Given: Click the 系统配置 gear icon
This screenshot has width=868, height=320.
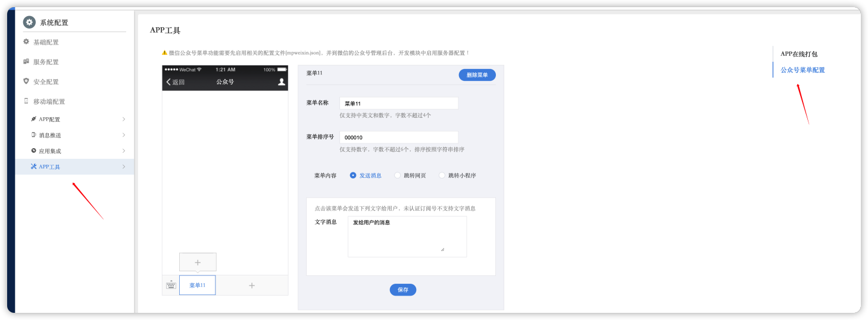Looking at the screenshot, I should coord(29,23).
